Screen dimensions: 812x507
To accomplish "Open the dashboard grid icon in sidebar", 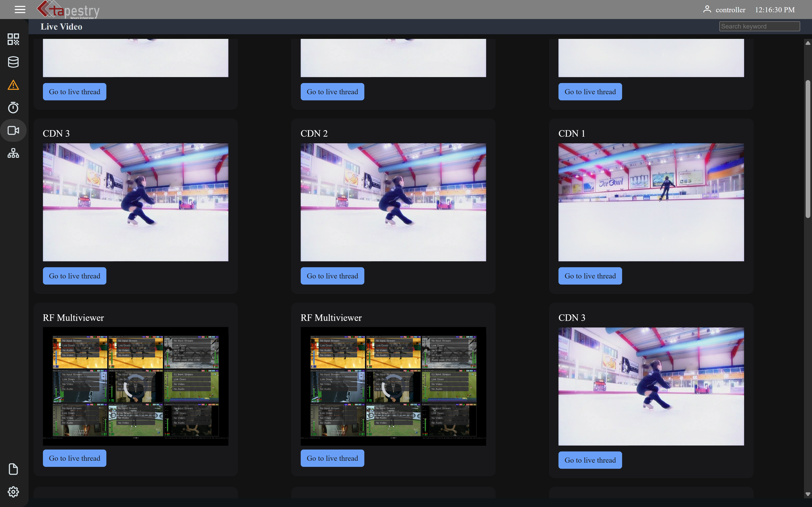I will [13, 39].
